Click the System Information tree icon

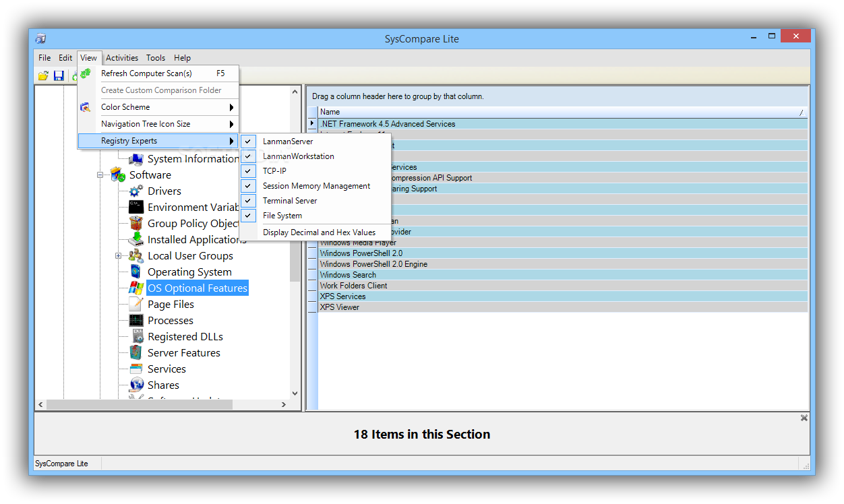point(136,159)
